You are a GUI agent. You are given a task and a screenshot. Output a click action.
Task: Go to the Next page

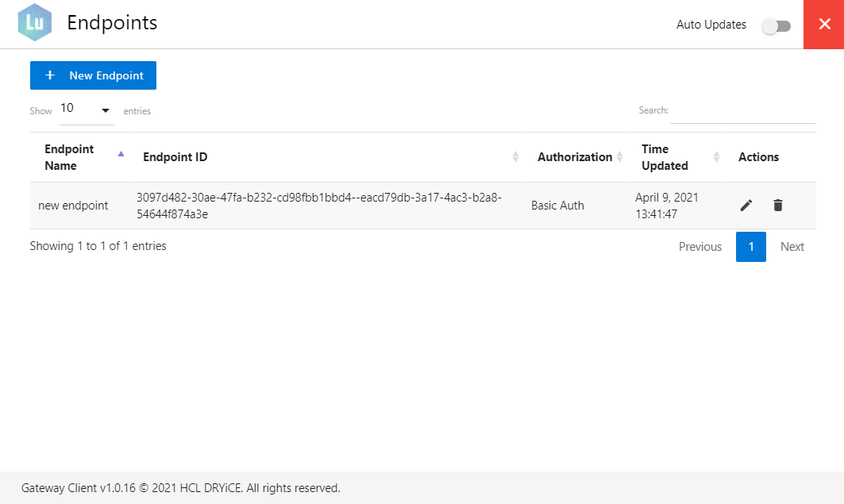pyautogui.click(x=792, y=246)
